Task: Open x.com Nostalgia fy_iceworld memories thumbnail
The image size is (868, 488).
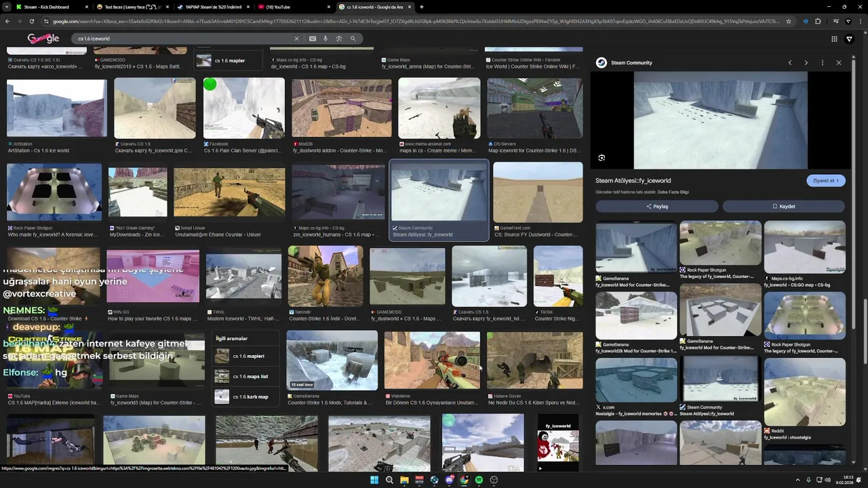Action: (x=636, y=380)
